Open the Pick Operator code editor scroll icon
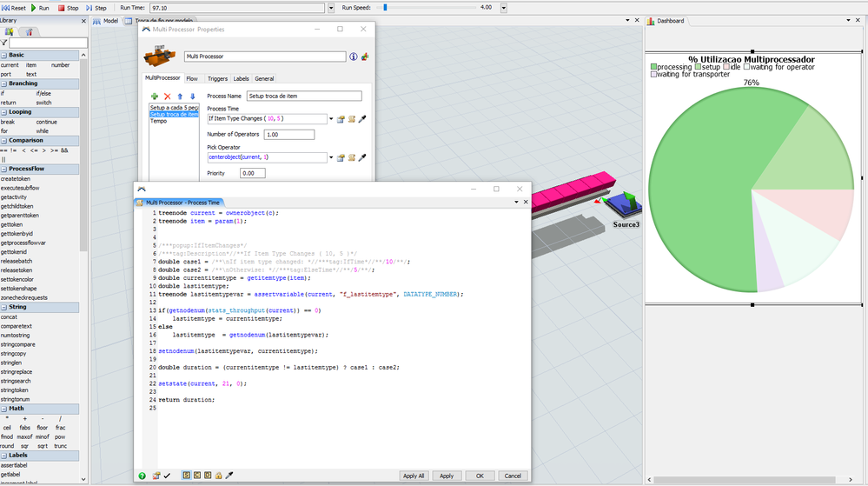 point(352,157)
